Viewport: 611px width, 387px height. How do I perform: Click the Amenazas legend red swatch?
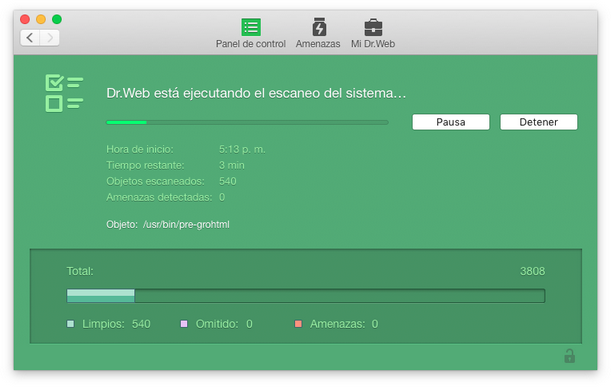tap(298, 324)
